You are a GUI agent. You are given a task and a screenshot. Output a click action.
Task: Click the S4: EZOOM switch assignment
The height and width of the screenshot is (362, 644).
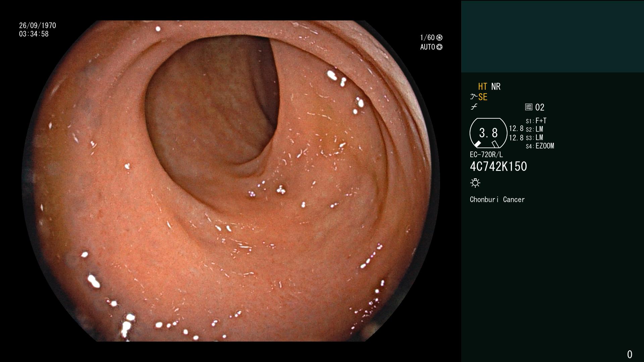pyautogui.click(x=540, y=146)
